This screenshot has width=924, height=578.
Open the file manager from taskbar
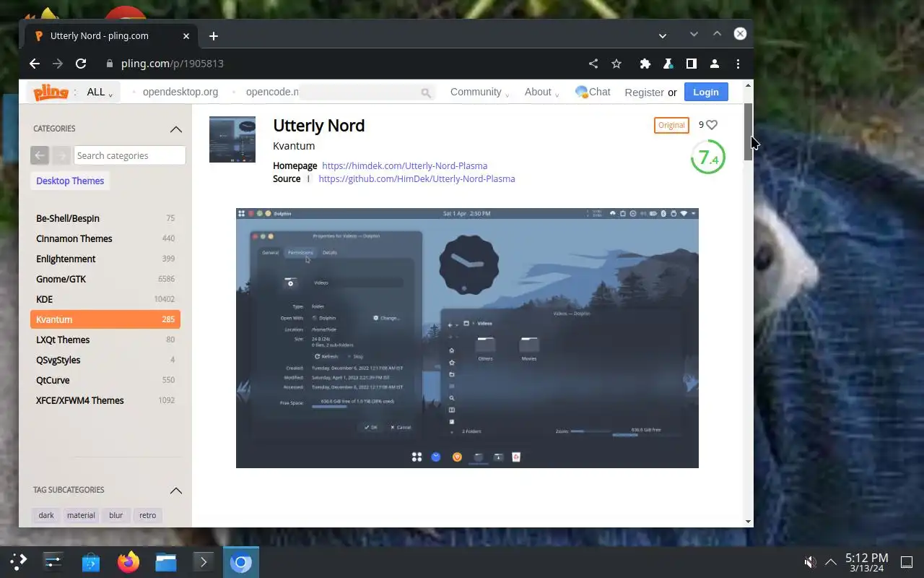(166, 561)
